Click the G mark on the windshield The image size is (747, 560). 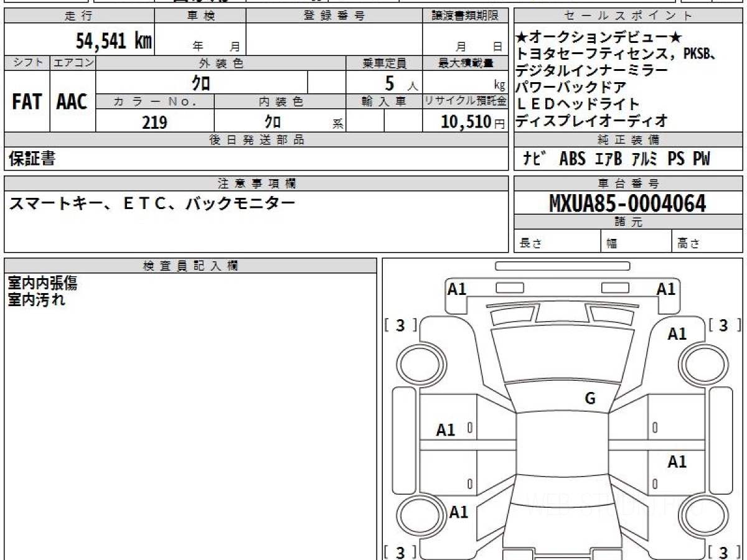[590, 399]
